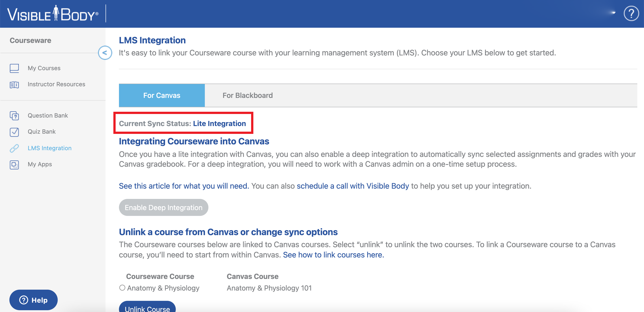Open the Question Bank icon
644x312 pixels.
click(14, 116)
